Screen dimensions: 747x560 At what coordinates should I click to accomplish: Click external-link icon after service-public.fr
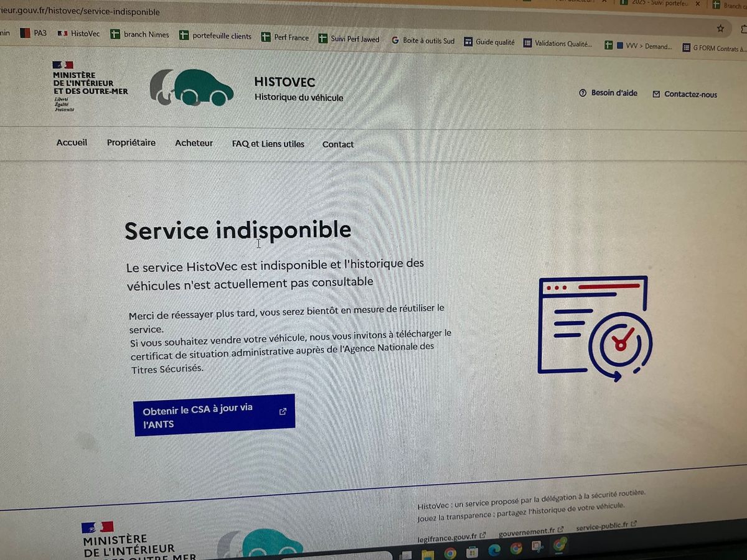pyautogui.click(x=634, y=525)
